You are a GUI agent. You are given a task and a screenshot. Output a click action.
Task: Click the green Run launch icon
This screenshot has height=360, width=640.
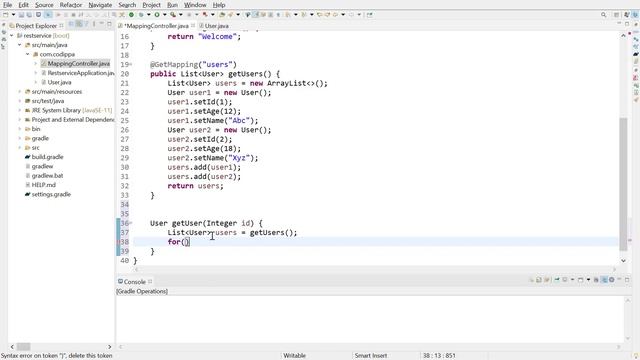coord(157,15)
